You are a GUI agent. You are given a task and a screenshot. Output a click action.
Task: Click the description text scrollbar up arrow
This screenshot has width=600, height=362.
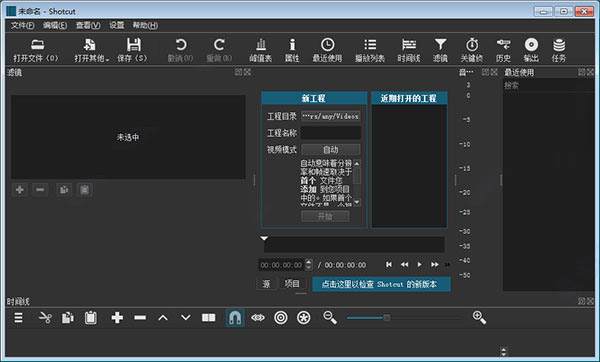click(x=357, y=163)
